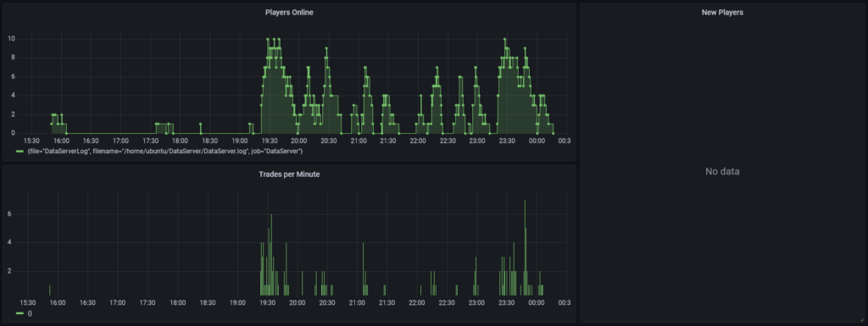Click y-axis value 10 in Players Online

coord(11,39)
